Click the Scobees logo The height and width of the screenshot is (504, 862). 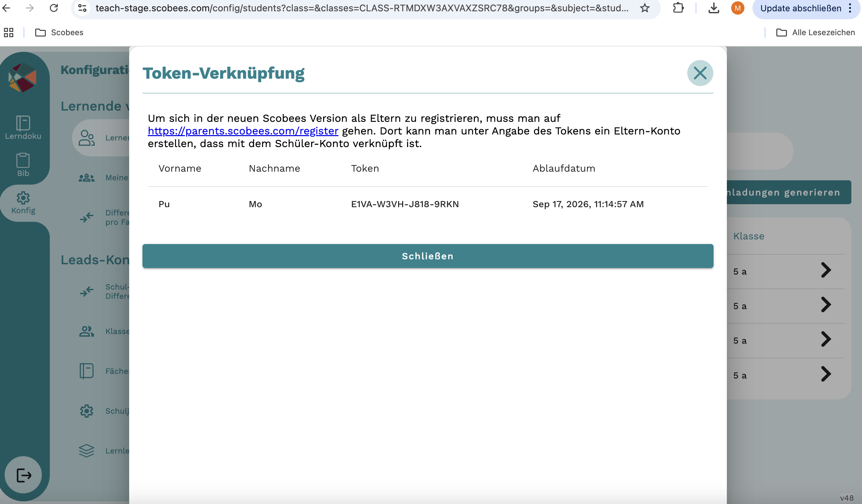tap(23, 78)
